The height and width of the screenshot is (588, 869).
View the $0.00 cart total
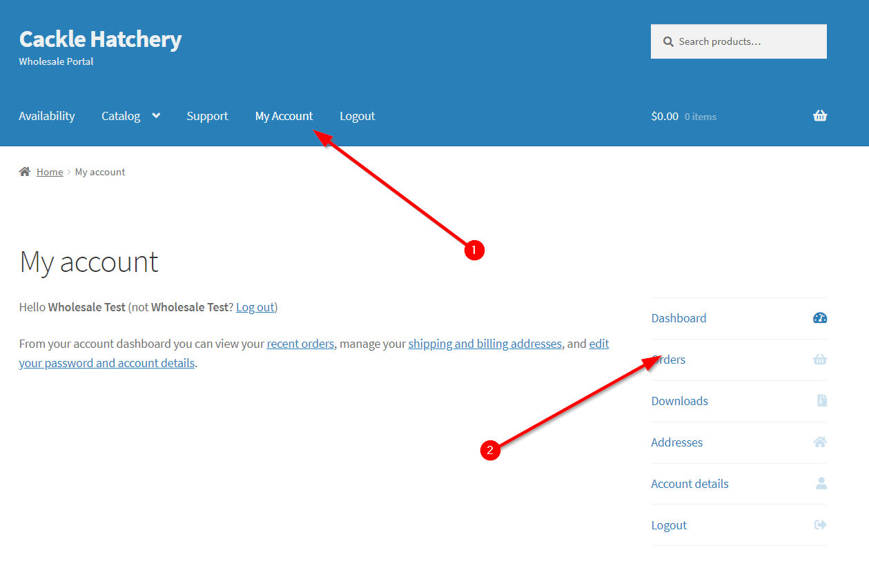tap(665, 116)
